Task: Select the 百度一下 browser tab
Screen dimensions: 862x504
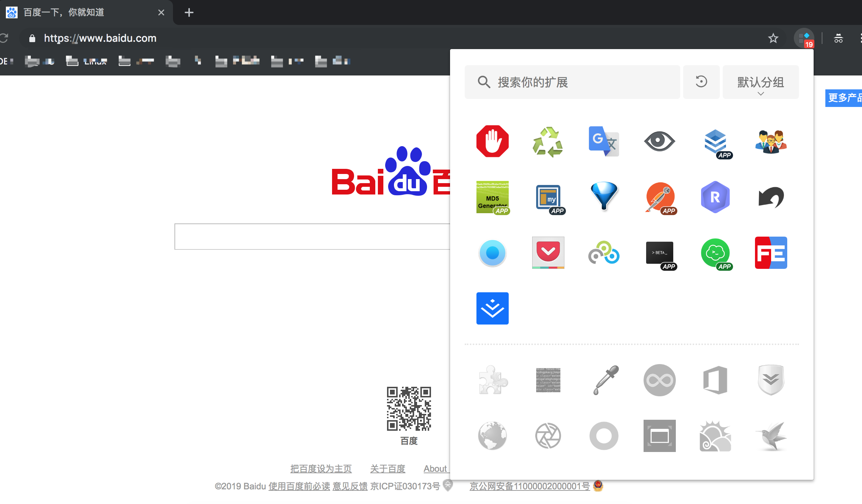Action: click(x=86, y=12)
